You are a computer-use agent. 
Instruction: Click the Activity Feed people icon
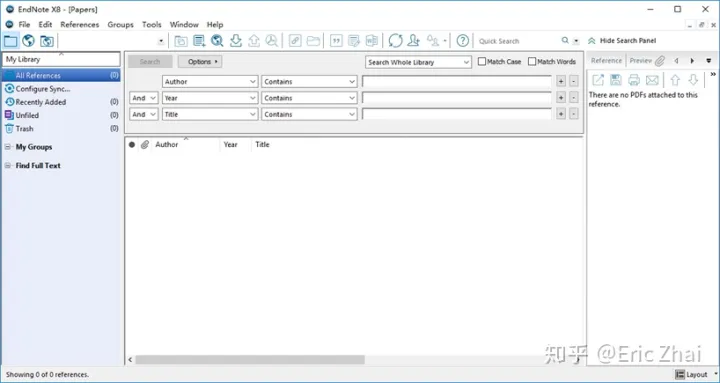coord(433,41)
